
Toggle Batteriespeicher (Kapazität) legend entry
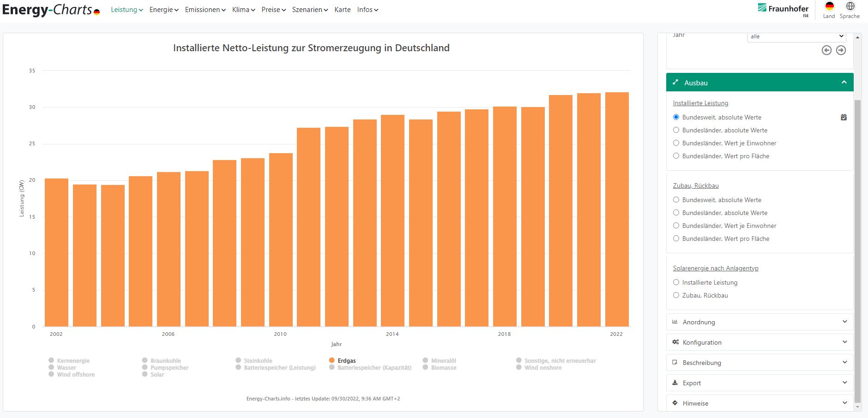tap(370, 367)
